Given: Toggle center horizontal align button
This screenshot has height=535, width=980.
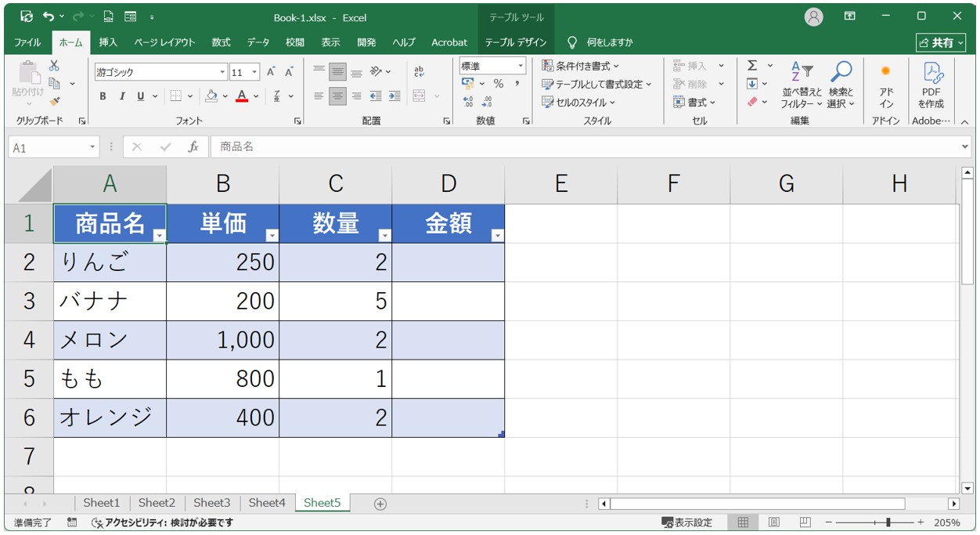Looking at the screenshot, I should (337, 96).
